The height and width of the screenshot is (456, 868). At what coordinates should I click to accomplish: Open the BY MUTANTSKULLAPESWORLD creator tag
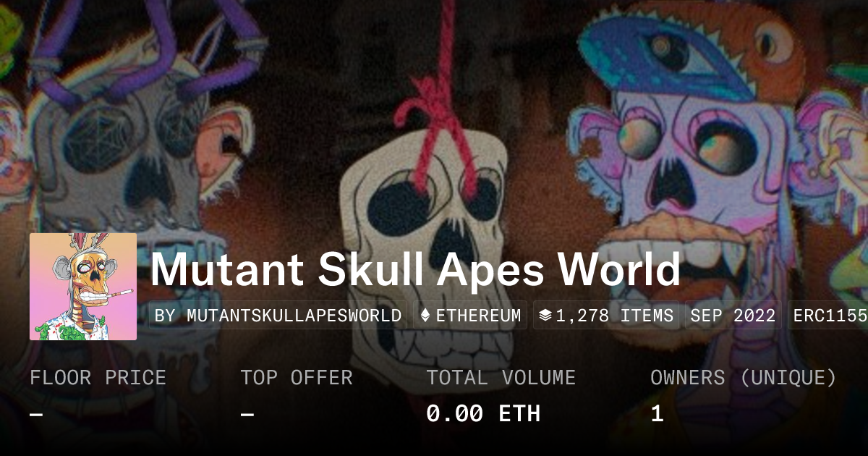(278, 316)
